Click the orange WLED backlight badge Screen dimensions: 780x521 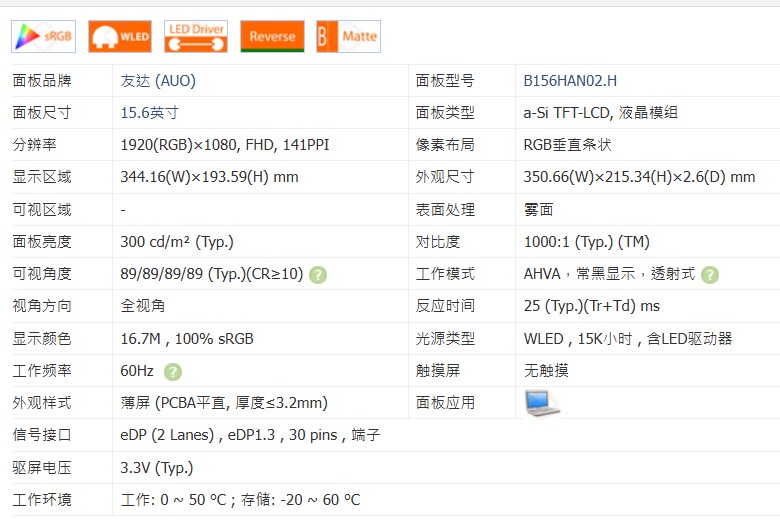click(x=120, y=37)
